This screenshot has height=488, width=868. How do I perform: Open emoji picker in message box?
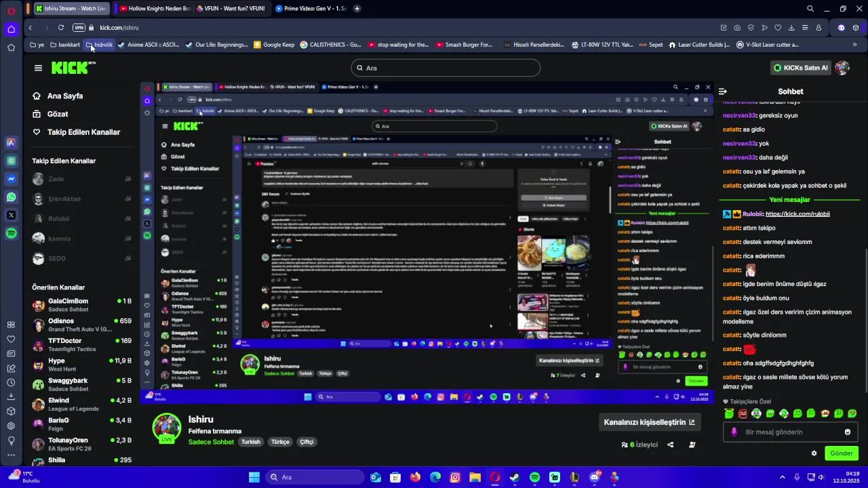848,432
